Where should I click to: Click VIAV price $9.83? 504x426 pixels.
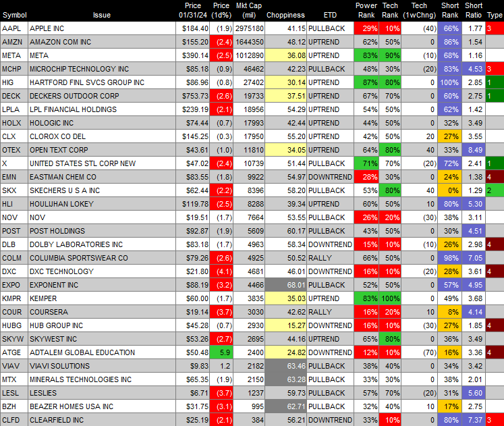(193, 366)
